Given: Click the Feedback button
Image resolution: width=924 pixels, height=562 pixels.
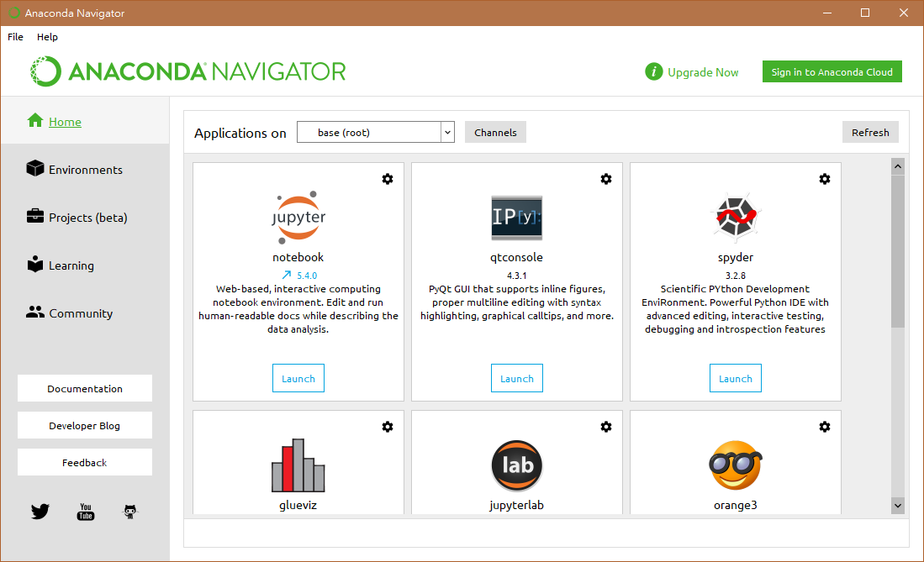Looking at the screenshot, I should pyautogui.click(x=85, y=462).
